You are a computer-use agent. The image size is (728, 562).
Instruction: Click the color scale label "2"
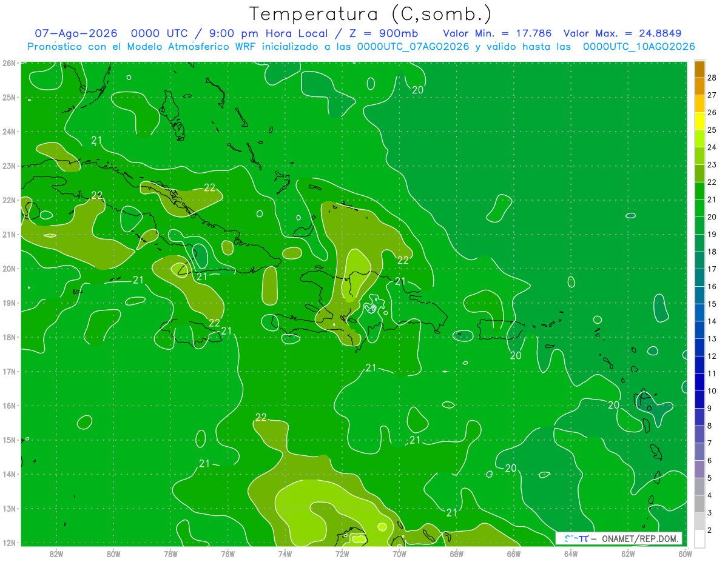[x=710, y=530]
